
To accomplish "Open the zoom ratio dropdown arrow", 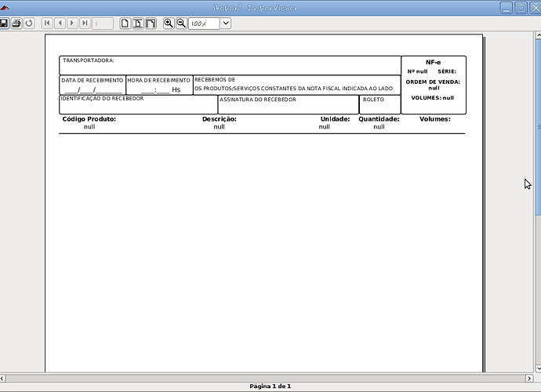I will click(226, 24).
